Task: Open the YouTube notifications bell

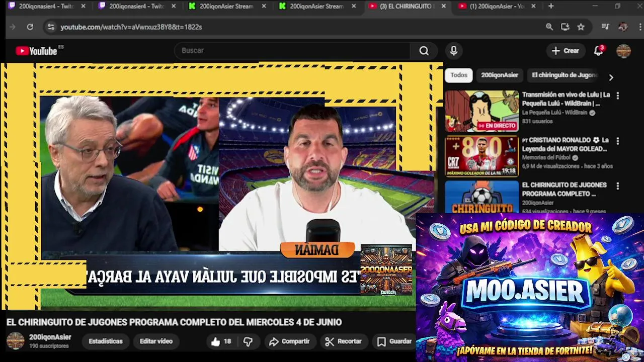Action: pyautogui.click(x=598, y=51)
